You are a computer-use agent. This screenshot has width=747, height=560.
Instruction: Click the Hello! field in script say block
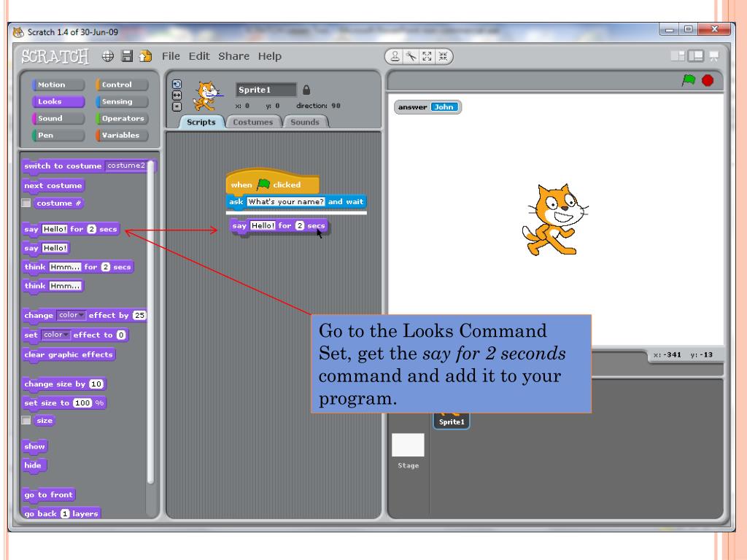click(263, 226)
